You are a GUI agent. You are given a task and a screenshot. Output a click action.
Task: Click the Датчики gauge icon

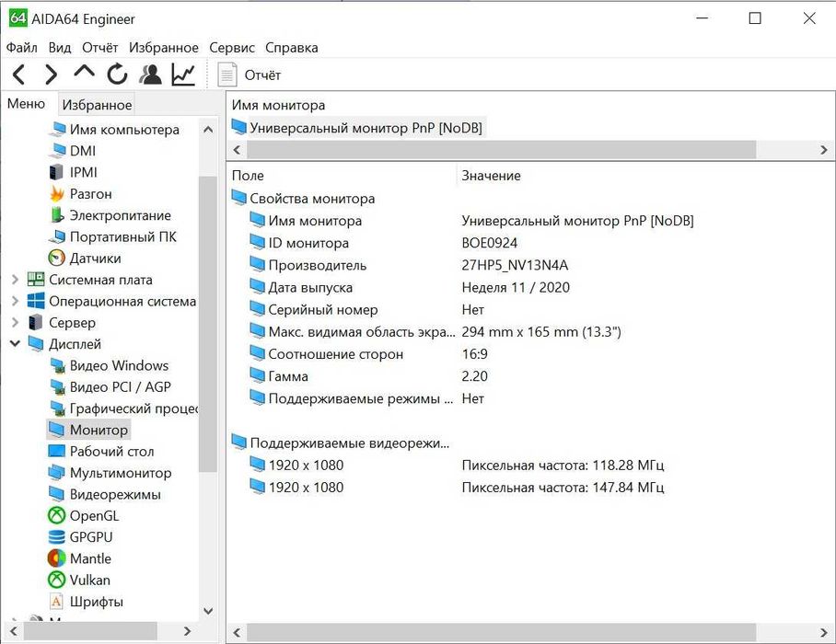tap(56, 258)
